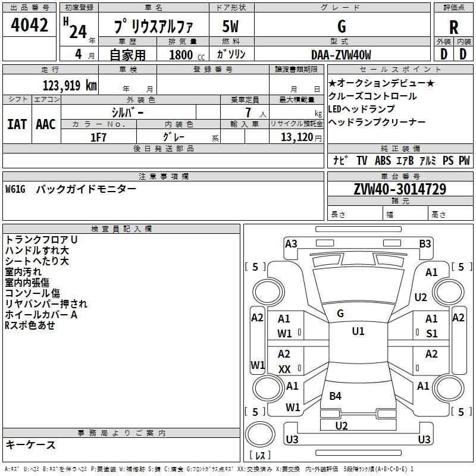Click TV in 純正装備 row
Image resolution: width=476 pixels, height=476 pixels.
362,161
